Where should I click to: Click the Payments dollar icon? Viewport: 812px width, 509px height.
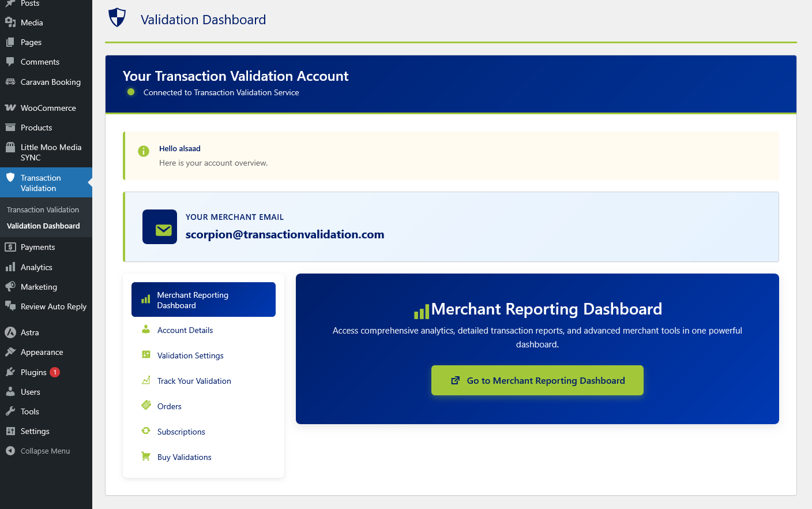click(10, 247)
